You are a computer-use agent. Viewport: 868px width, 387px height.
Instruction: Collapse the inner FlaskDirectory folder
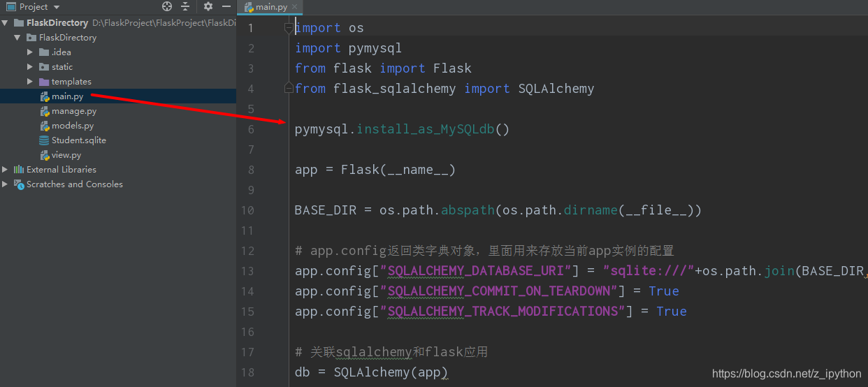[17, 38]
